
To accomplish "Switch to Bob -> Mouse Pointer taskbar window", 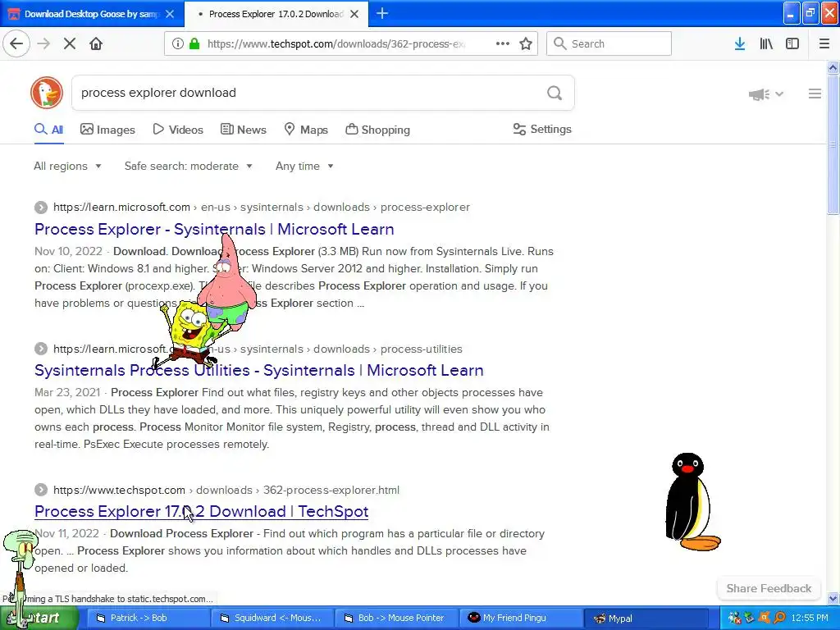I will coord(396,618).
